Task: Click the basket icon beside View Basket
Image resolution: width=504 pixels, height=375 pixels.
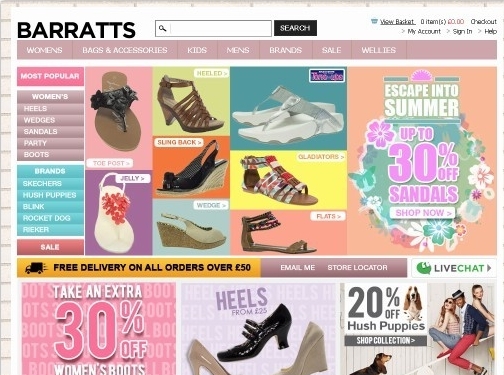Action: pyautogui.click(x=374, y=21)
